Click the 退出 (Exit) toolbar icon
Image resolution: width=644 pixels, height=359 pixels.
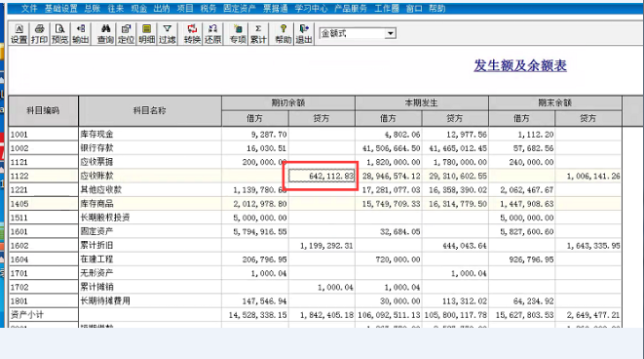[x=304, y=34]
